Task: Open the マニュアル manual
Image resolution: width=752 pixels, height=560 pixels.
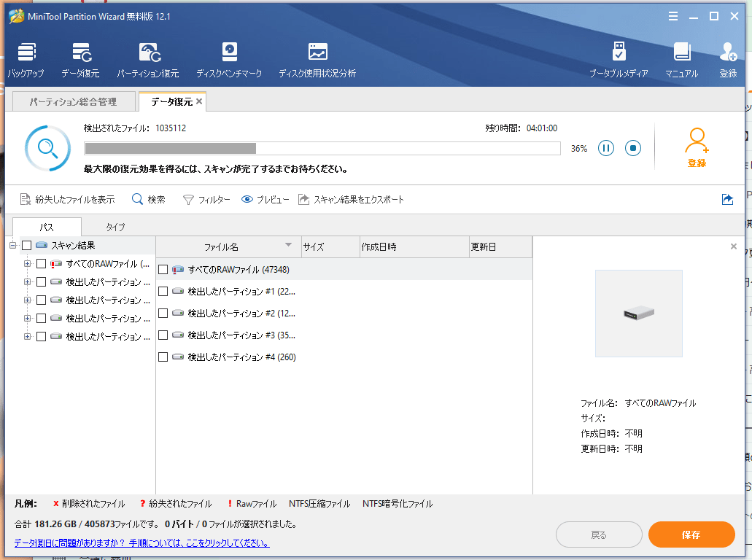Action: [681, 60]
